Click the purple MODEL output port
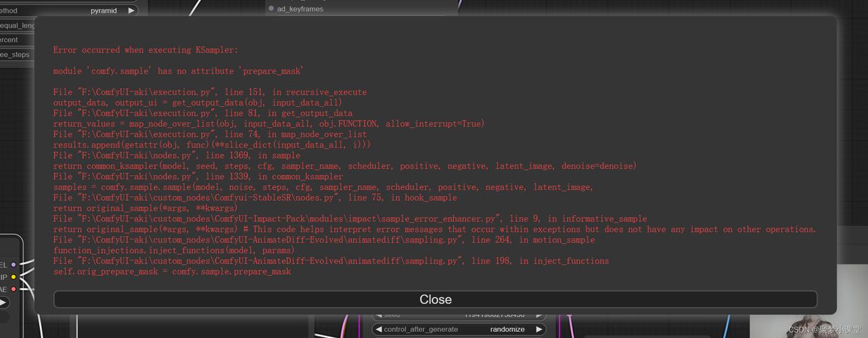 [x=14, y=265]
